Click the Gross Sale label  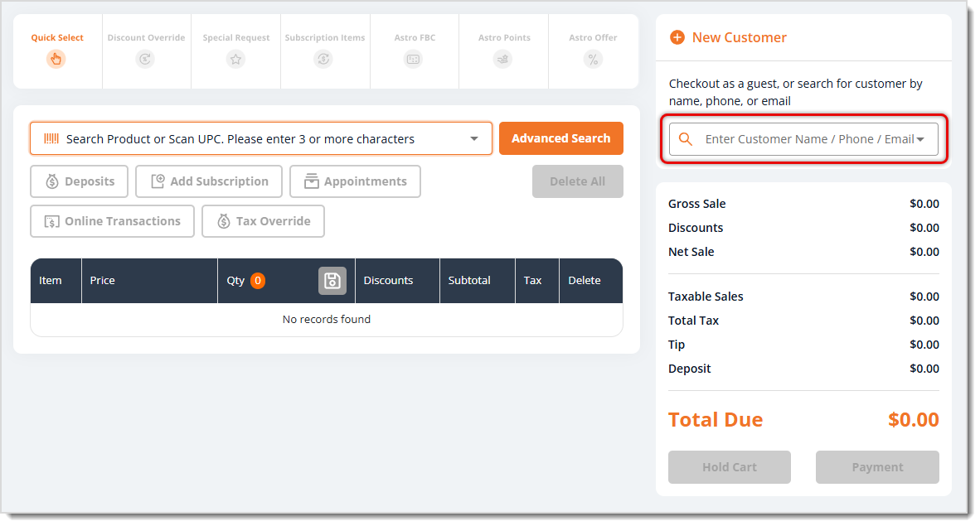coord(697,204)
